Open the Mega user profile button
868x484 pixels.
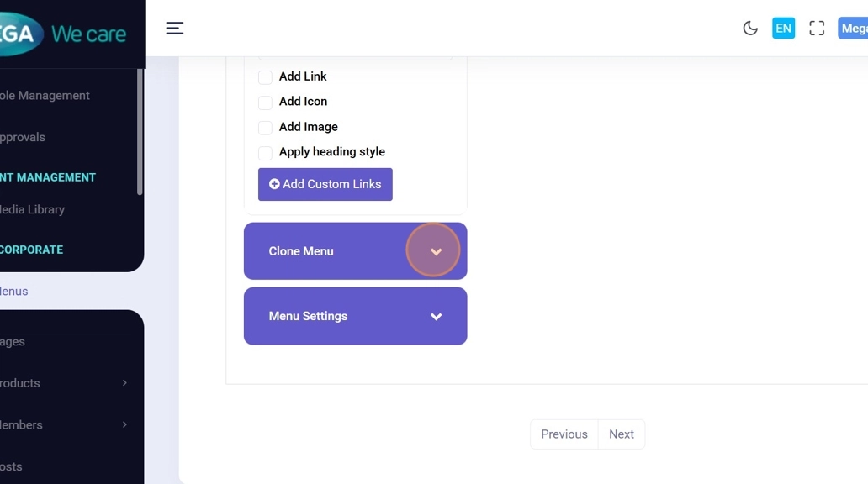tap(853, 29)
